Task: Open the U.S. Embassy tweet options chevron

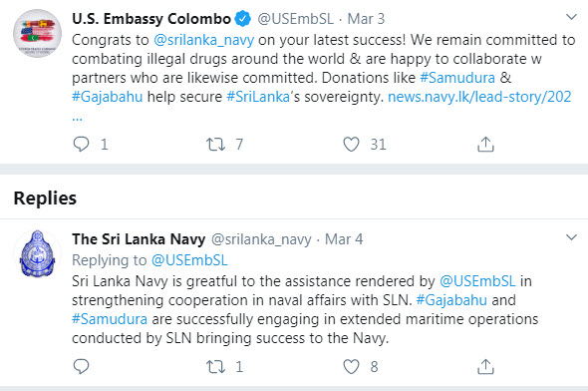Action: pos(571,17)
